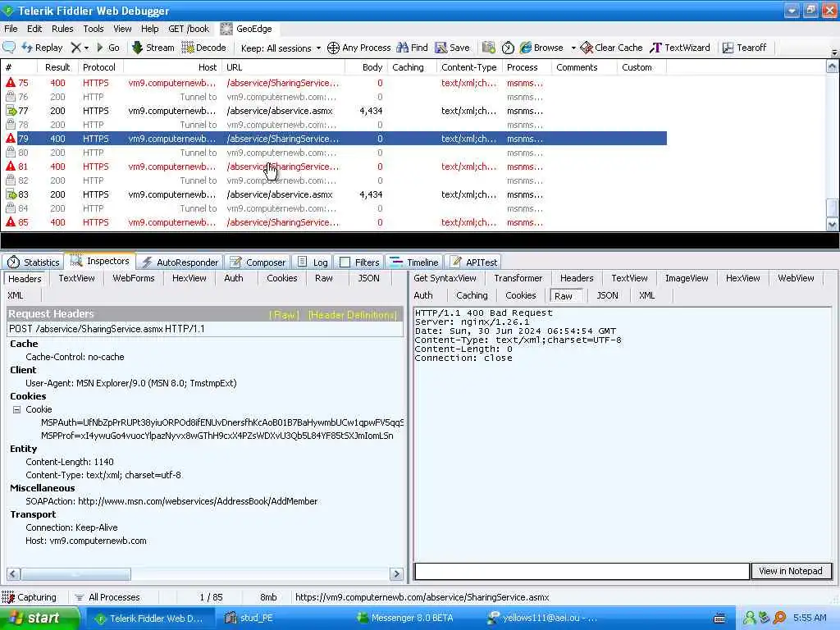Open the Timeline tab
840x630 pixels.
[414, 262]
